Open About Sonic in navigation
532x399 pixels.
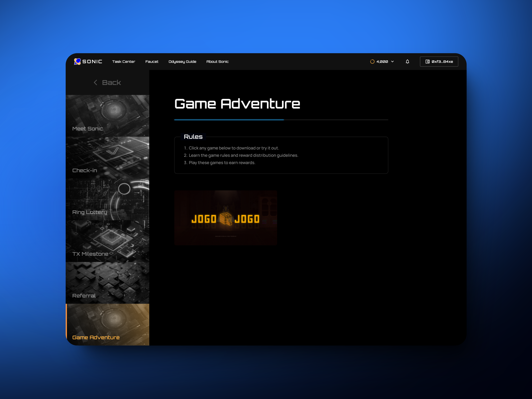pyautogui.click(x=217, y=62)
